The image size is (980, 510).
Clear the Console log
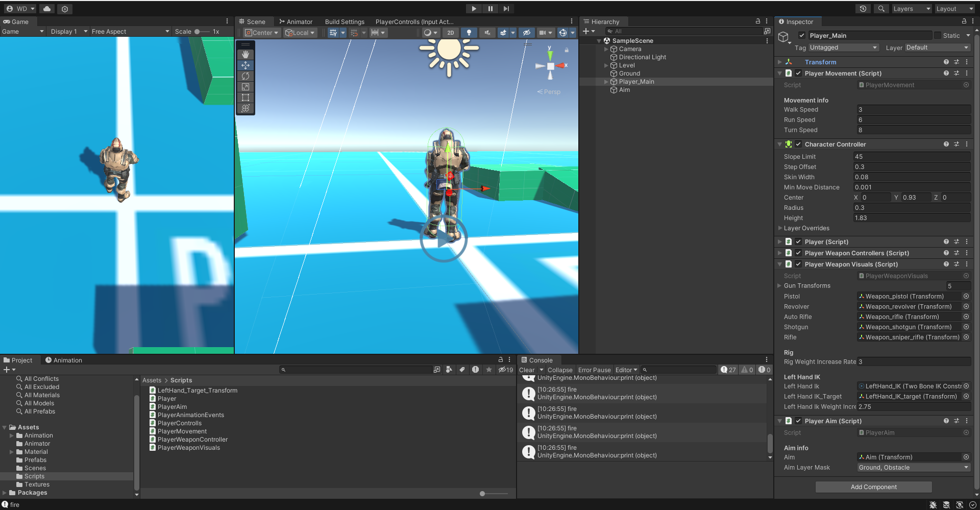tap(527, 370)
